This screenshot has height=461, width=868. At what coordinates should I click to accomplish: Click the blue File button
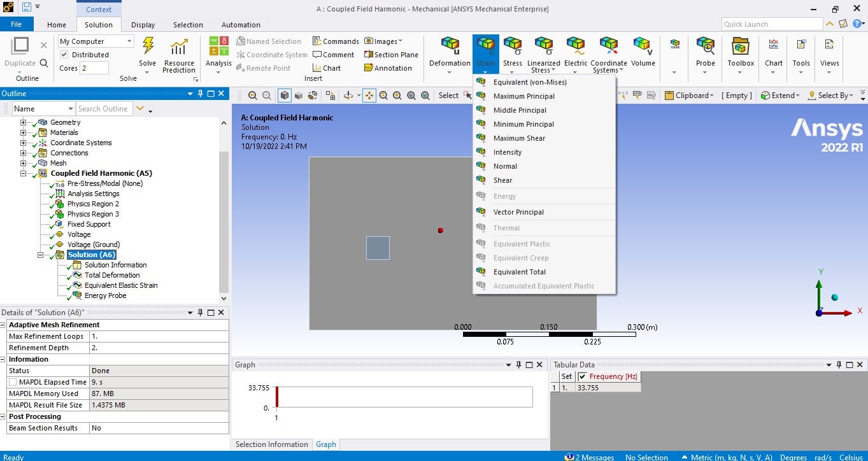pyautogui.click(x=17, y=24)
